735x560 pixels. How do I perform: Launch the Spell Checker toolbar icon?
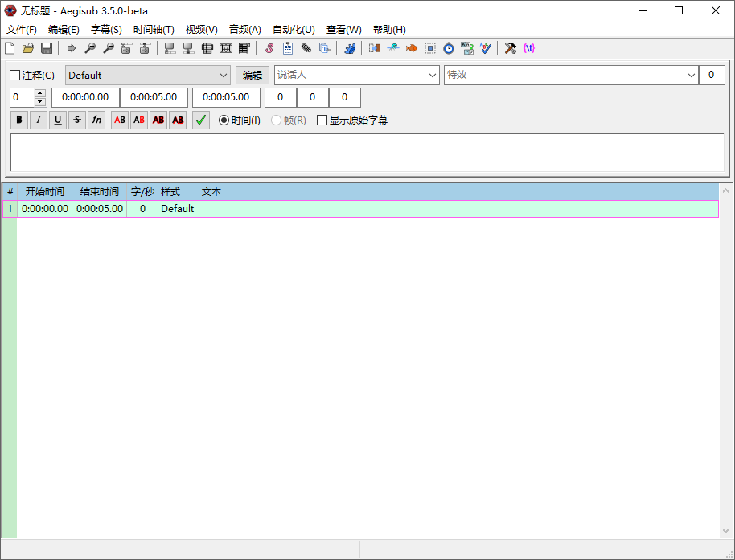tap(486, 48)
